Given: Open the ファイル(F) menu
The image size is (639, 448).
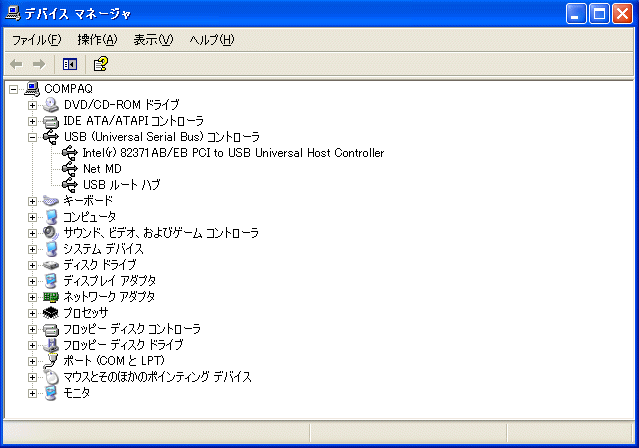Looking at the screenshot, I should [36, 40].
